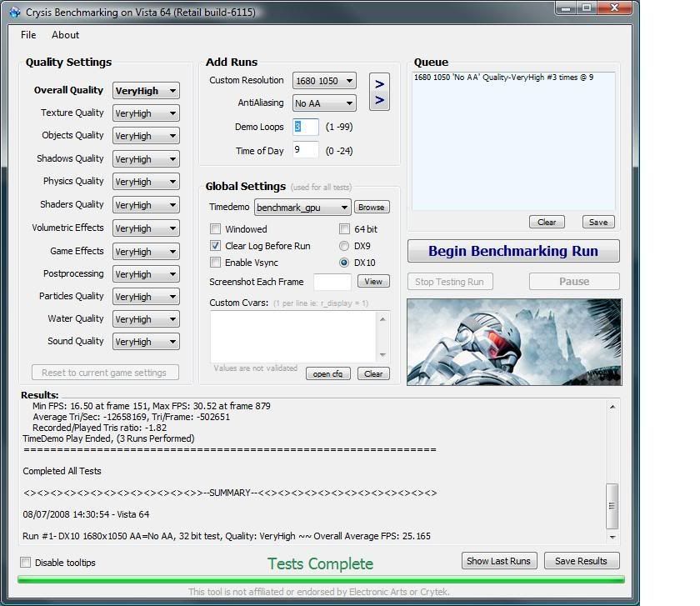Expand the Overall Quality dropdown

pos(146,91)
